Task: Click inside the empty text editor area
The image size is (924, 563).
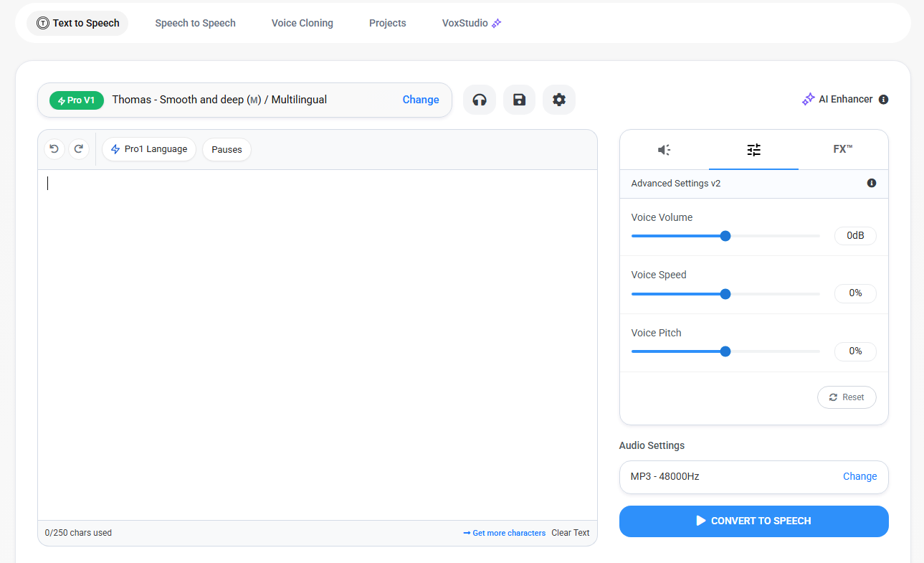Action: tap(317, 344)
